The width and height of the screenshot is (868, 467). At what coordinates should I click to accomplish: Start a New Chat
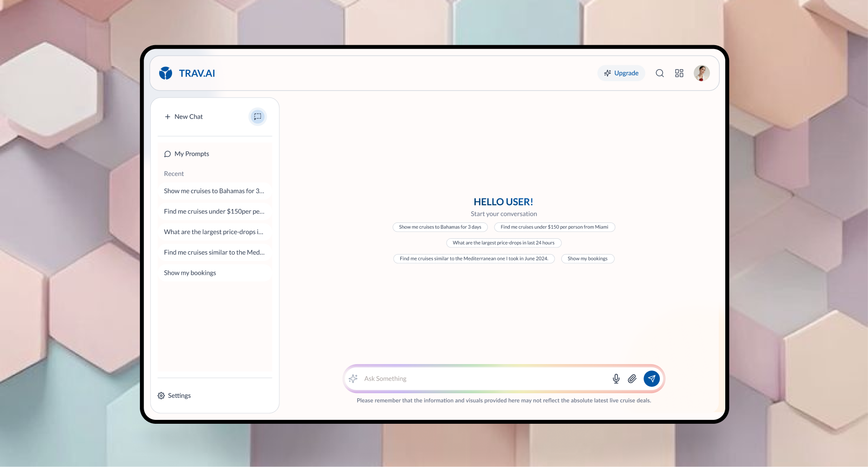pos(184,117)
